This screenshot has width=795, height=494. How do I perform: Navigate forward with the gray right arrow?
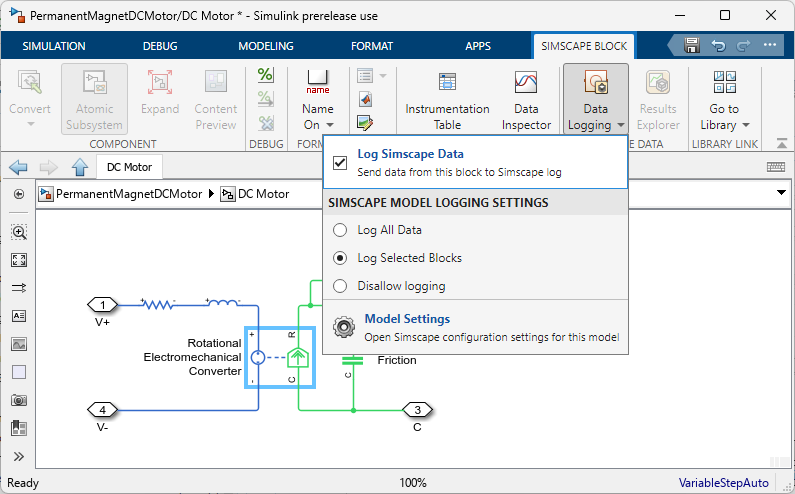pyautogui.click(x=49, y=167)
